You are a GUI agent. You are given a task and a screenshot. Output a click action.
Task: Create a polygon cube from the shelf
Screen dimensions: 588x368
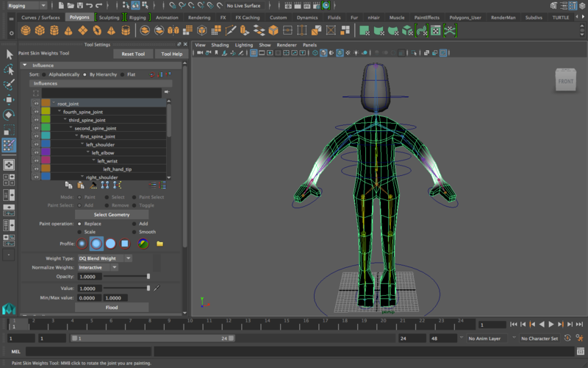(x=40, y=30)
